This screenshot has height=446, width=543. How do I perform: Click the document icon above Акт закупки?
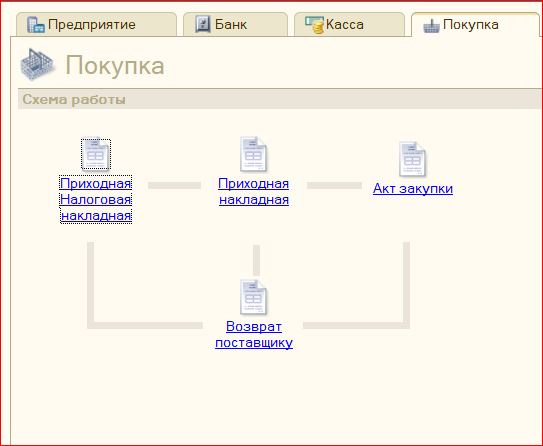click(412, 159)
